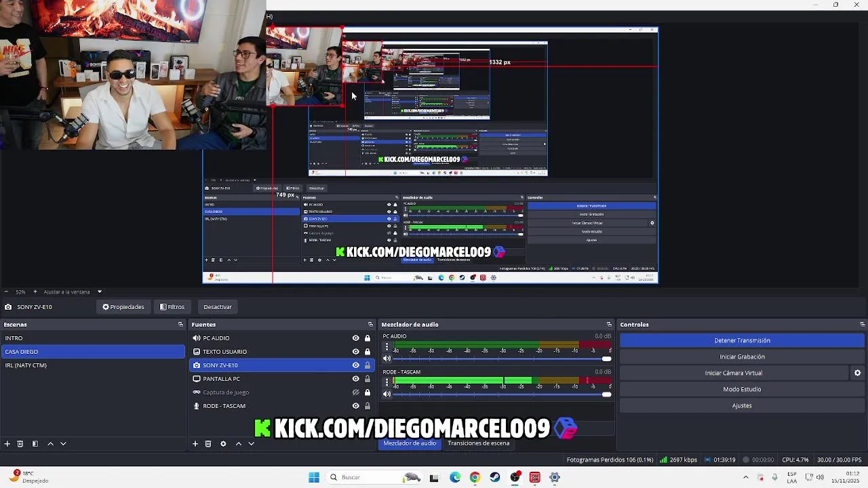Click Iniciar Grabación button
This screenshot has height=488, width=868.
click(x=742, y=357)
